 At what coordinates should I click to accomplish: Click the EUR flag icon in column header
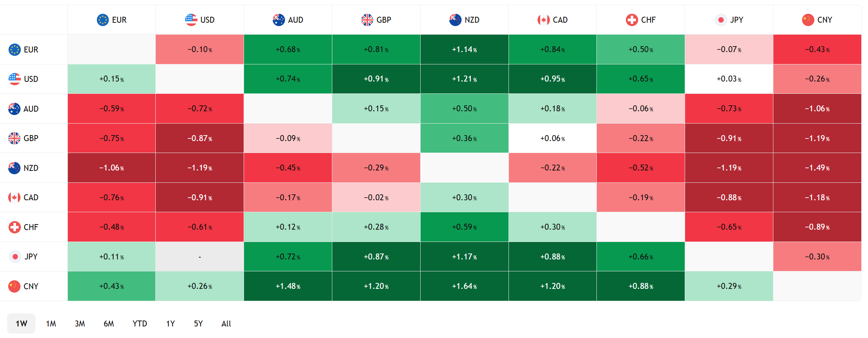102,20
